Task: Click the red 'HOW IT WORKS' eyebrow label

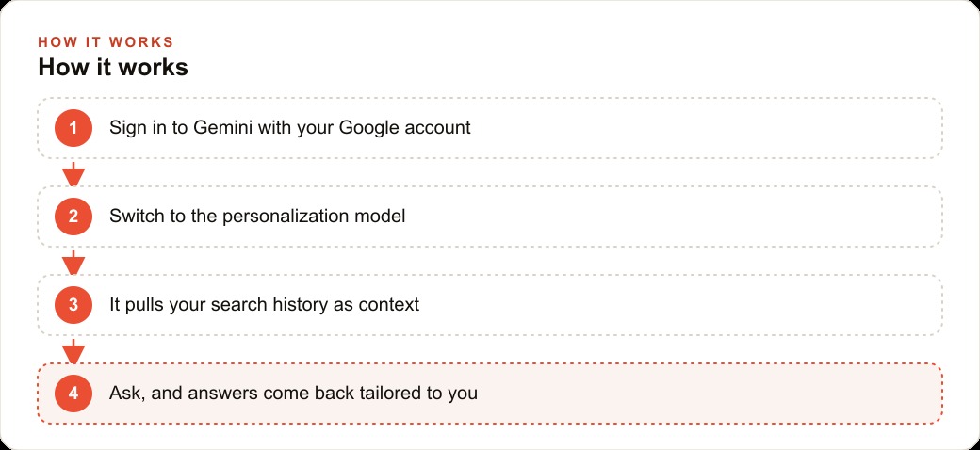Action: [106, 42]
